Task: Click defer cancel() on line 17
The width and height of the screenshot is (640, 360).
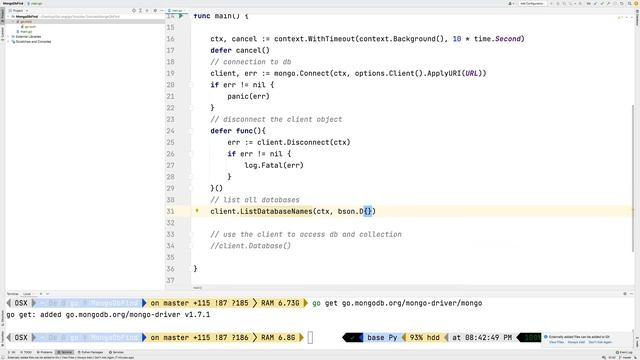Action: [x=240, y=50]
